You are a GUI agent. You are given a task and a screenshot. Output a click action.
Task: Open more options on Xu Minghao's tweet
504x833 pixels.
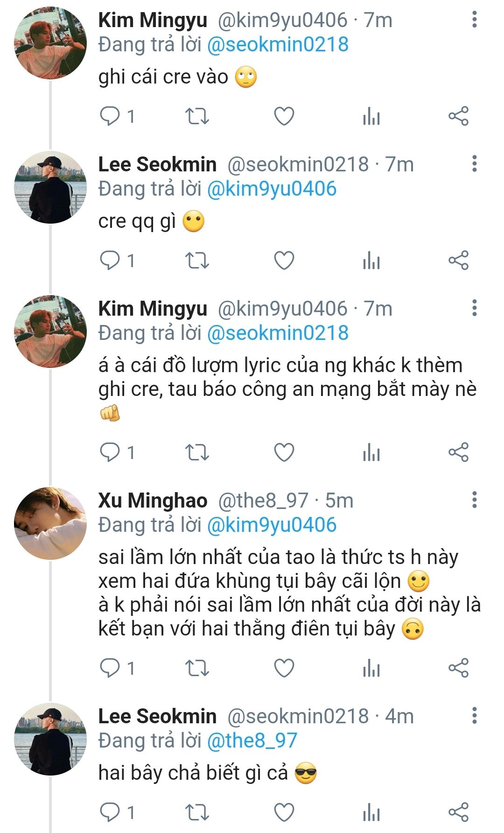tap(474, 500)
